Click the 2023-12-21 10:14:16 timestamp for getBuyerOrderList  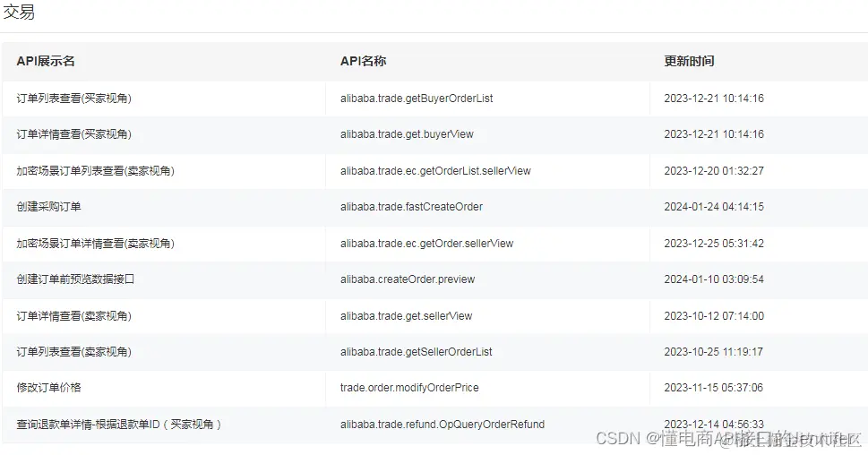[714, 99]
